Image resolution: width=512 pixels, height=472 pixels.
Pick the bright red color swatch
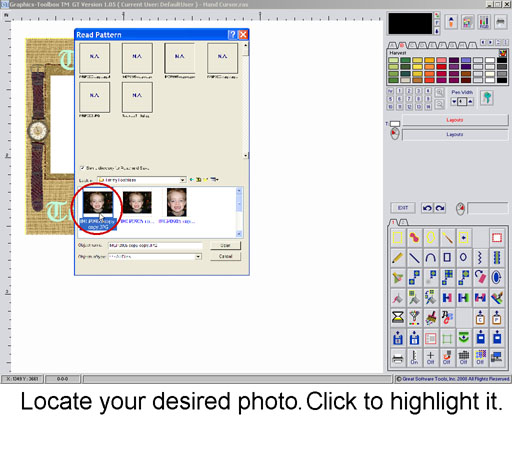click(441, 67)
